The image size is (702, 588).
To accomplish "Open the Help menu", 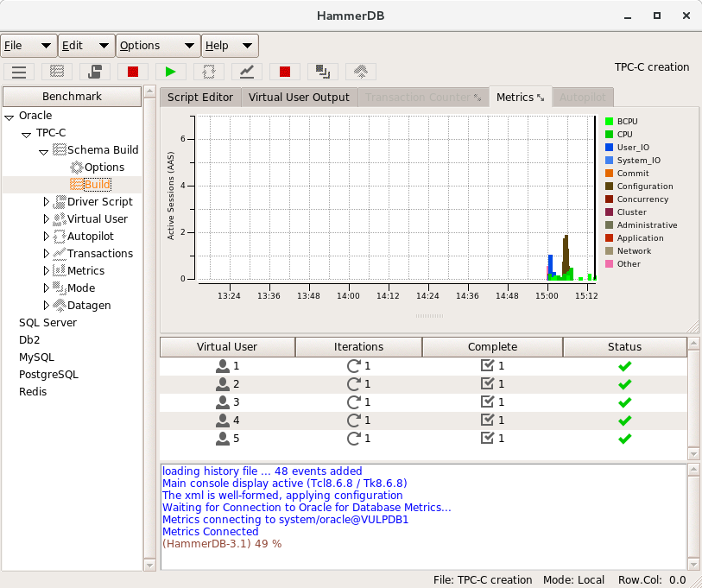I will coord(230,46).
